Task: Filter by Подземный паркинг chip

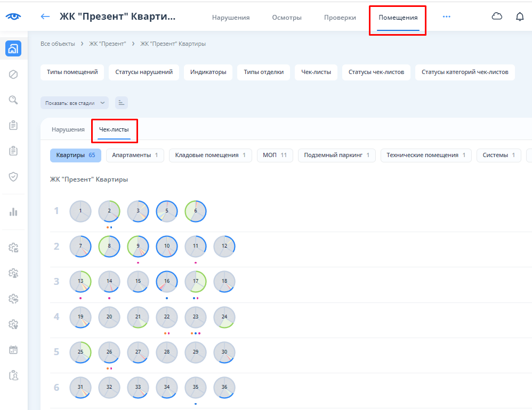Action: pos(336,155)
